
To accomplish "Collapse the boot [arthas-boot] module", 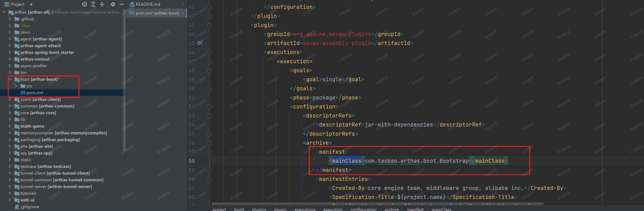I will (10, 79).
